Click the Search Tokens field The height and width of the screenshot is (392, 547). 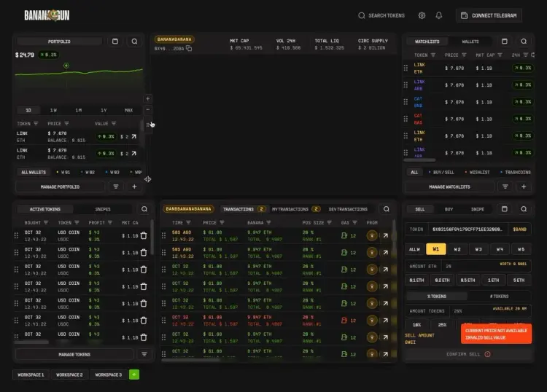pos(381,15)
